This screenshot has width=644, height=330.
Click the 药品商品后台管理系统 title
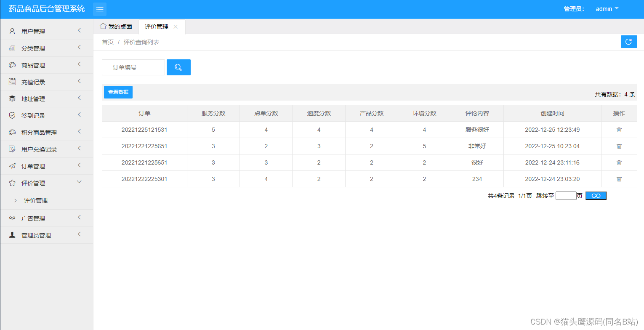coord(47,9)
